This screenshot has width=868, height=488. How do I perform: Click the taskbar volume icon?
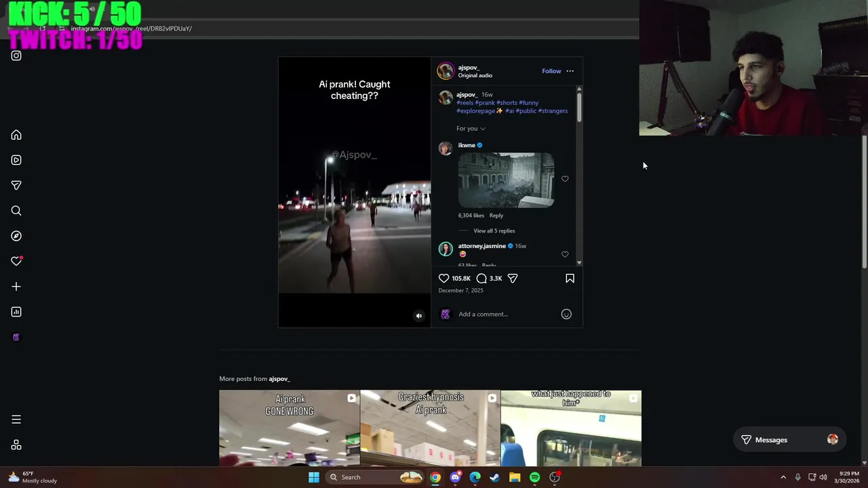tap(823, 477)
